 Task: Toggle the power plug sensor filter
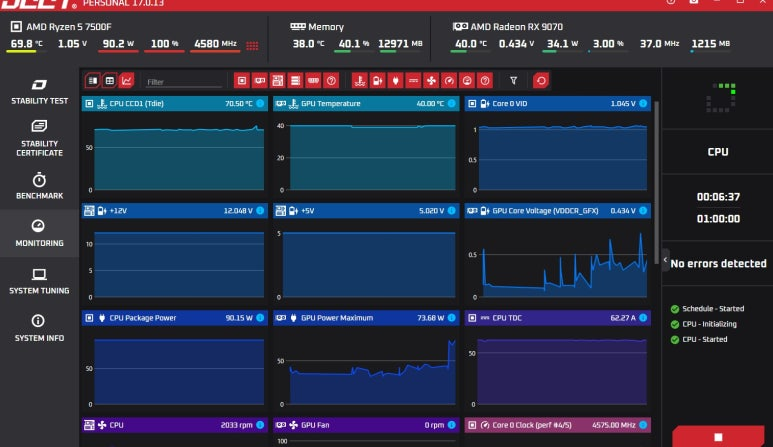395,81
